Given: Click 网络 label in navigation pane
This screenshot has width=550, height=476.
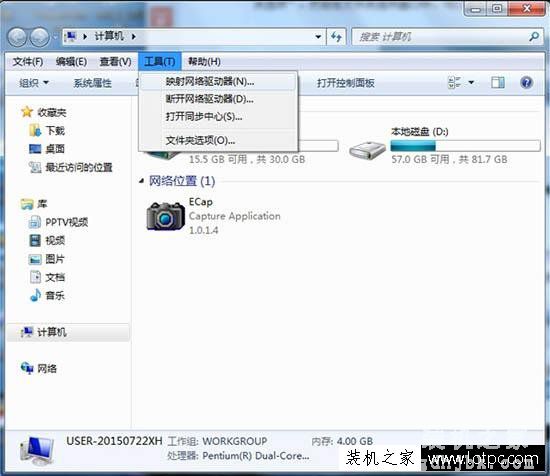Looking at the screenshot, I should (x=47, y=368).
